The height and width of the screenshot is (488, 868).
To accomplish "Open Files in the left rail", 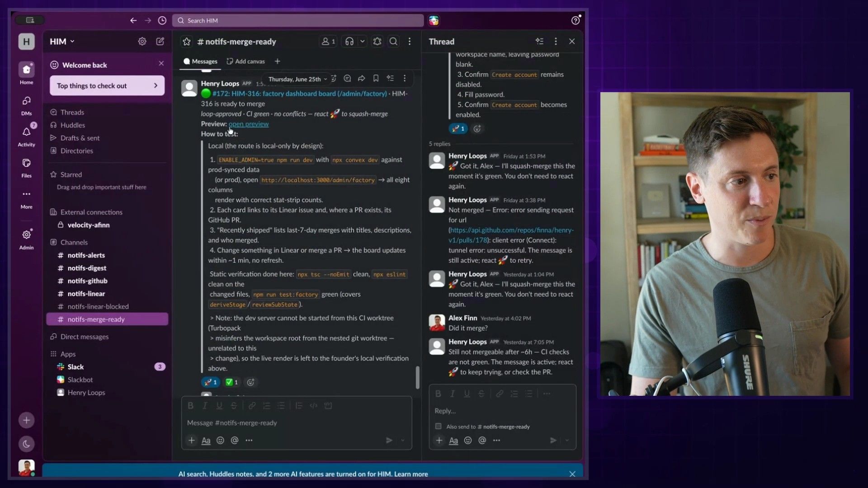I will [26, 168].
